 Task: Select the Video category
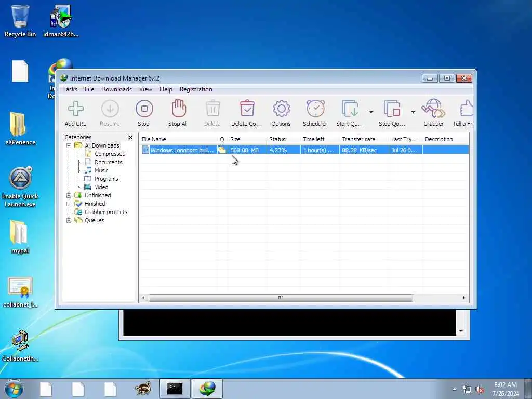coord(101,187)
